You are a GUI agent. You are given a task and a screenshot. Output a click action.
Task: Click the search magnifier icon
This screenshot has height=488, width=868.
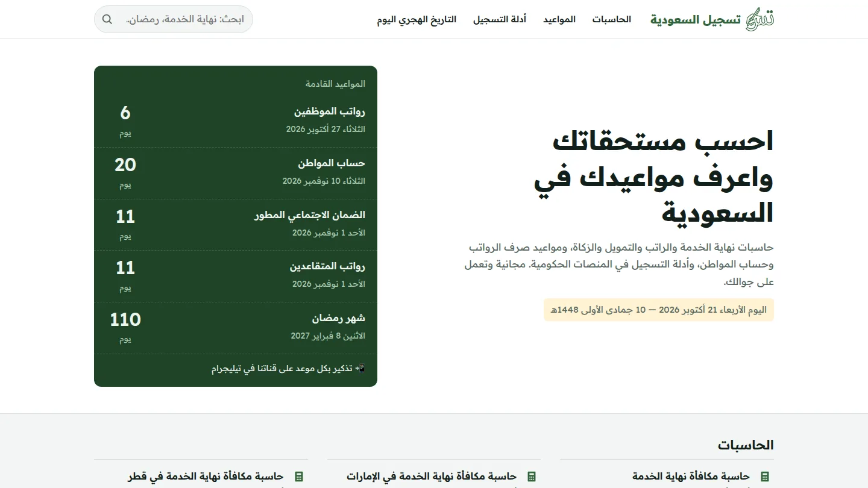107,19
